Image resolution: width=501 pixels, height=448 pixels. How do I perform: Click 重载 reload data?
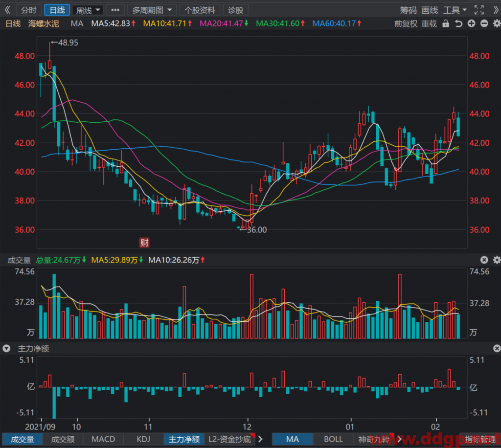pyautogui.click(x=429, y=23)
